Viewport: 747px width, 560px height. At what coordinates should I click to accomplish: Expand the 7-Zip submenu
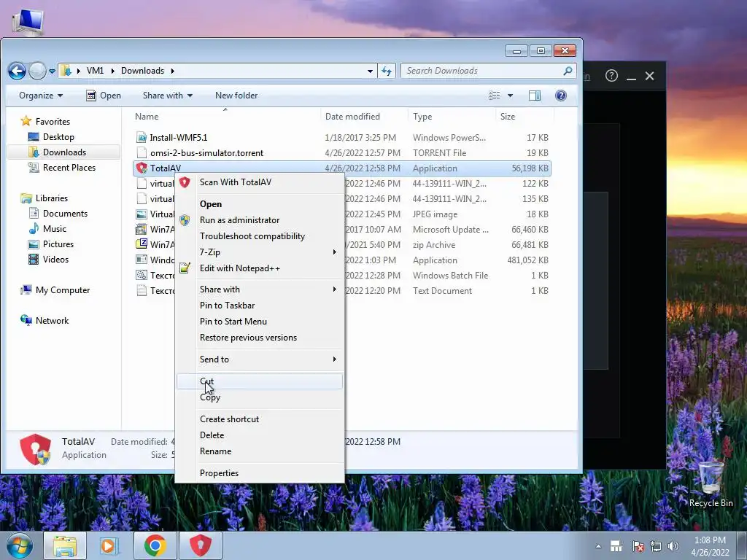pos(260,252)
